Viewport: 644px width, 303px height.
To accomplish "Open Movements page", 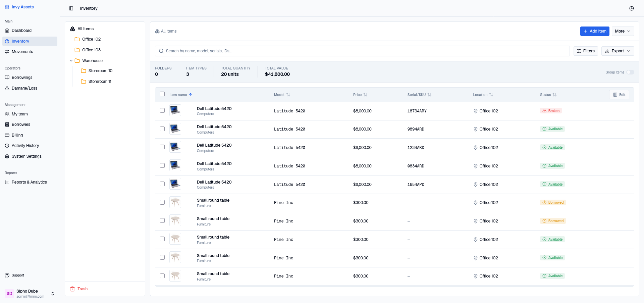I will click(30, 52).
